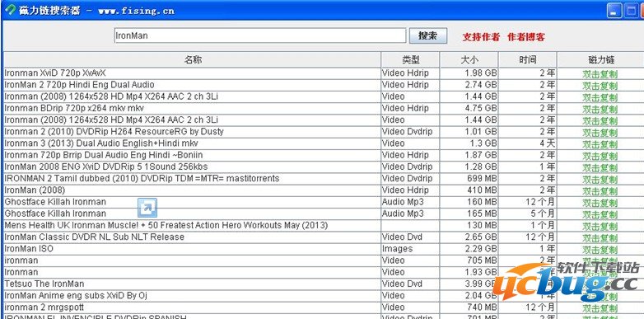Click 双击复制 for Ironman XviD 720p XvAvX

click(x=600, y=74)
